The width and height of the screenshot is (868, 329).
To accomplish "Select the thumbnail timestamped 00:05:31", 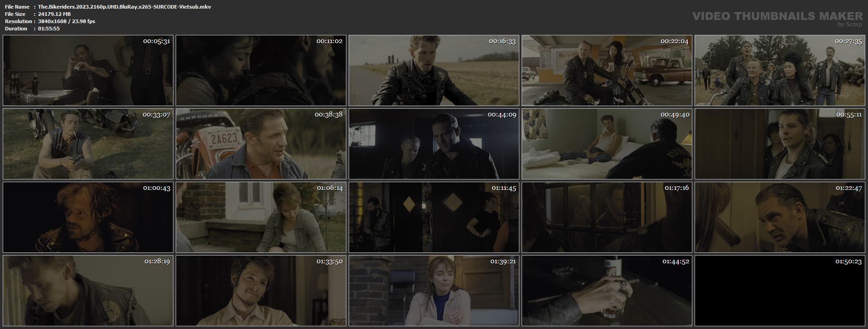I will [88, 71].
